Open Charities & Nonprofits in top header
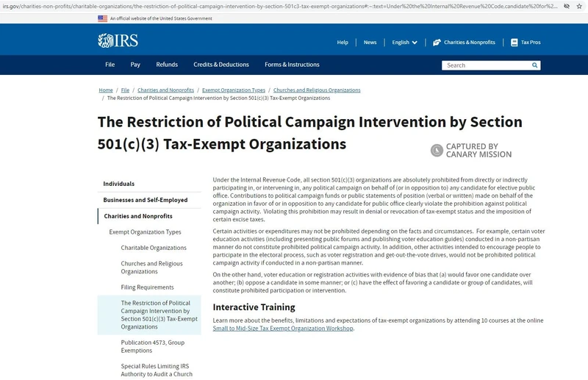This screenshot has height=380, width=588. [470, 43]
